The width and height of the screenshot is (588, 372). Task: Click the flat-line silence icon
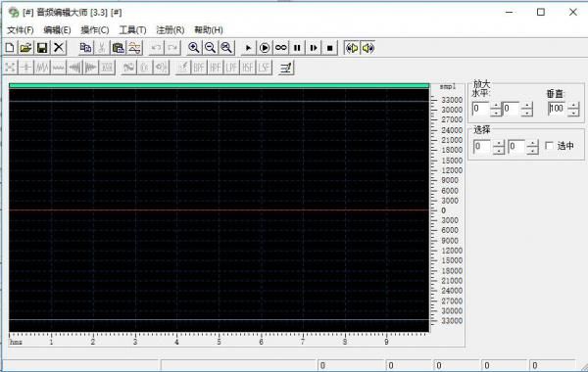59,68
